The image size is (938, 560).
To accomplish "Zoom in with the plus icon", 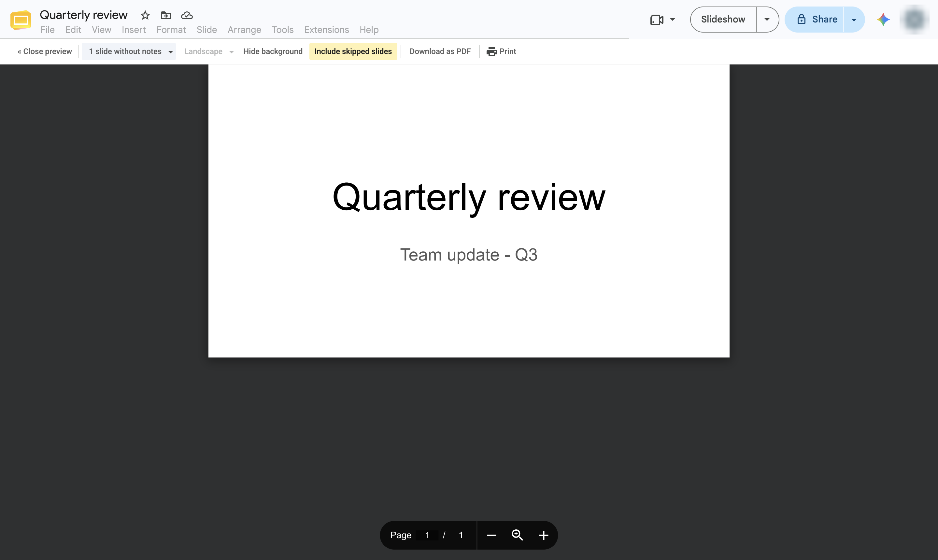I will (543, 535).
